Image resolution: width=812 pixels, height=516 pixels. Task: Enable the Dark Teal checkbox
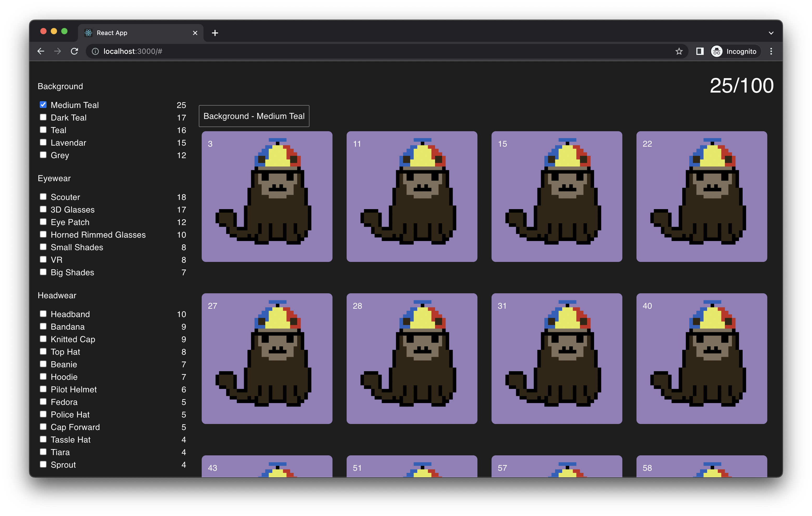pyautogui.click(x=43, y=117)
